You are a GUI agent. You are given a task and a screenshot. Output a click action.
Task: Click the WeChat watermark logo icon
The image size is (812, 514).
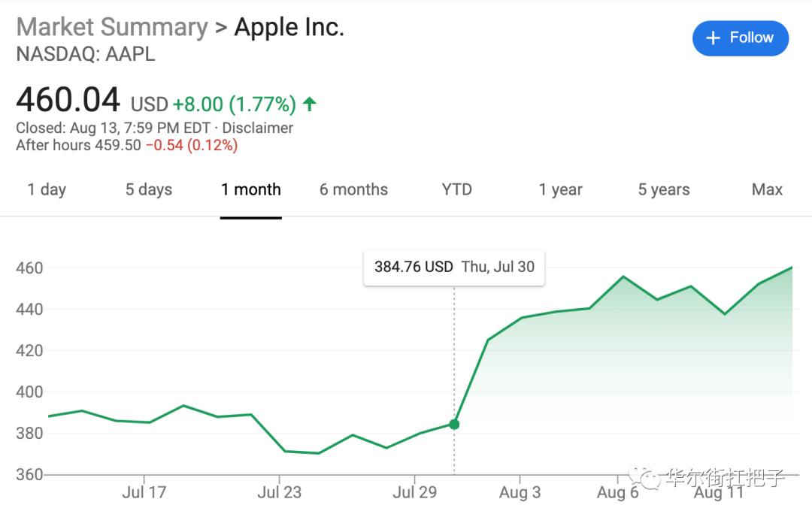tap(644, 477)
